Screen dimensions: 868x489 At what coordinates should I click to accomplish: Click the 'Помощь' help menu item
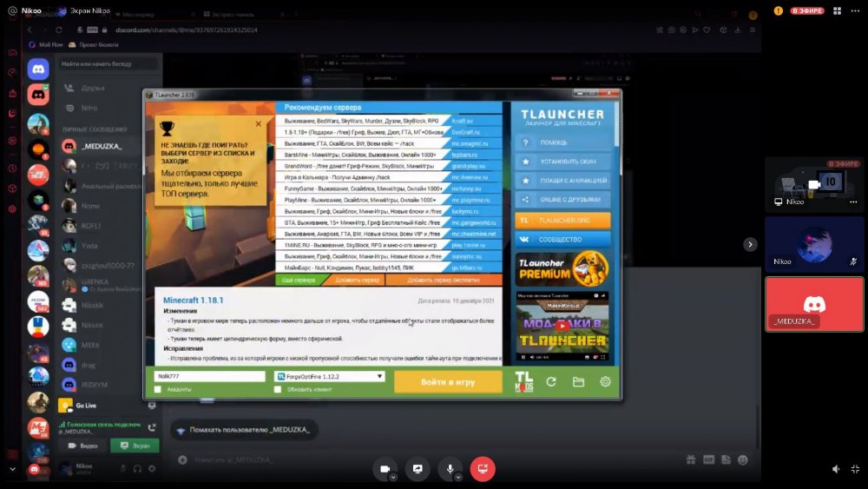click(563, 143)
